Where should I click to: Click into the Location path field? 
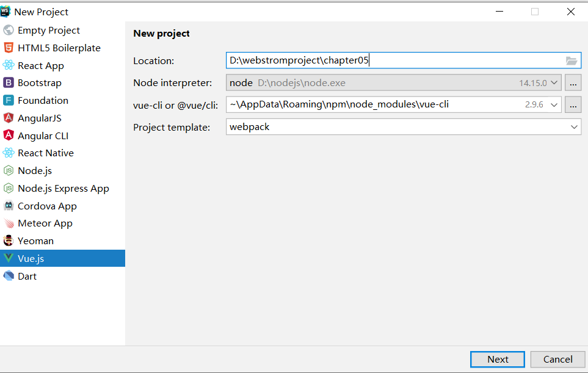391,60
